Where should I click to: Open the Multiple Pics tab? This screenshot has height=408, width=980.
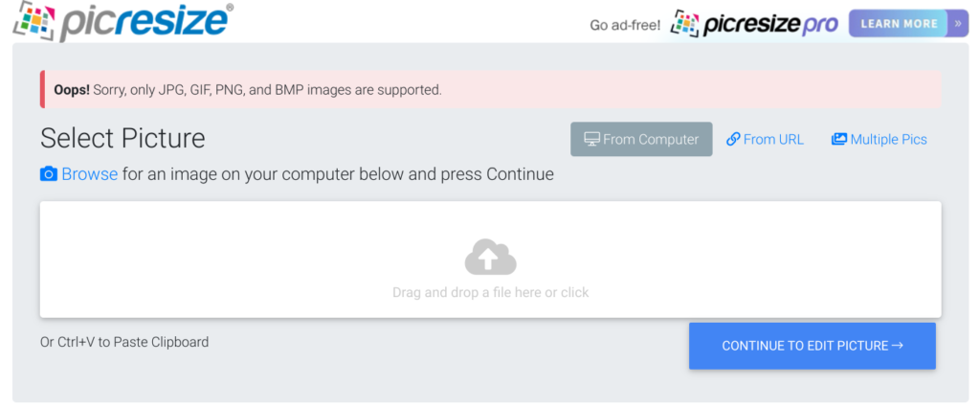[x=880, y=139]
